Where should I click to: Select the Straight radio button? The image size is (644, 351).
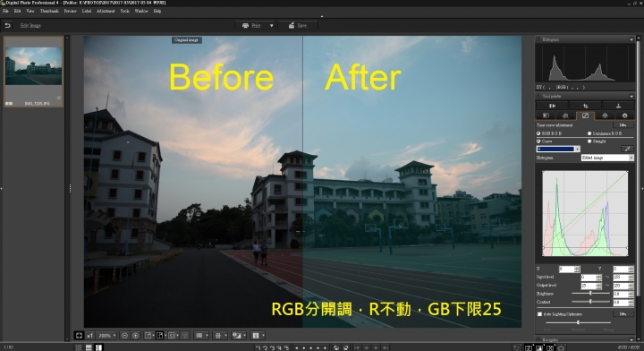pyautogui.click(x=589, y=141)
